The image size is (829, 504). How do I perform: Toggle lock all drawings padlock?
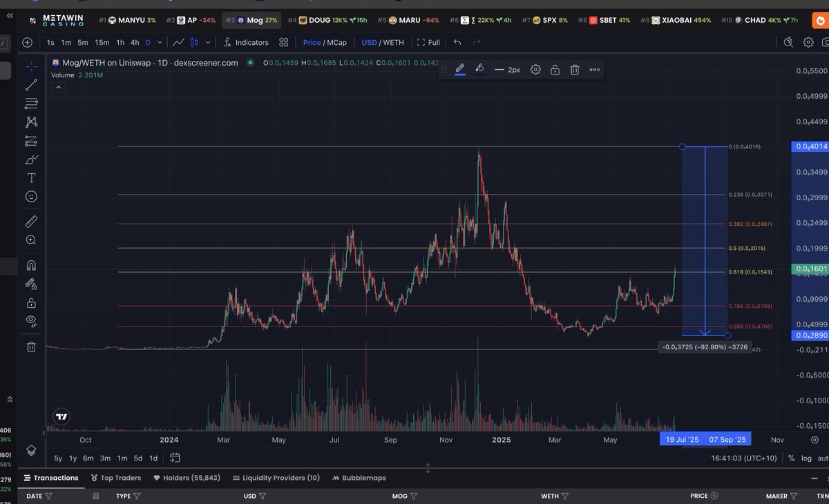[x=31, y=302]
